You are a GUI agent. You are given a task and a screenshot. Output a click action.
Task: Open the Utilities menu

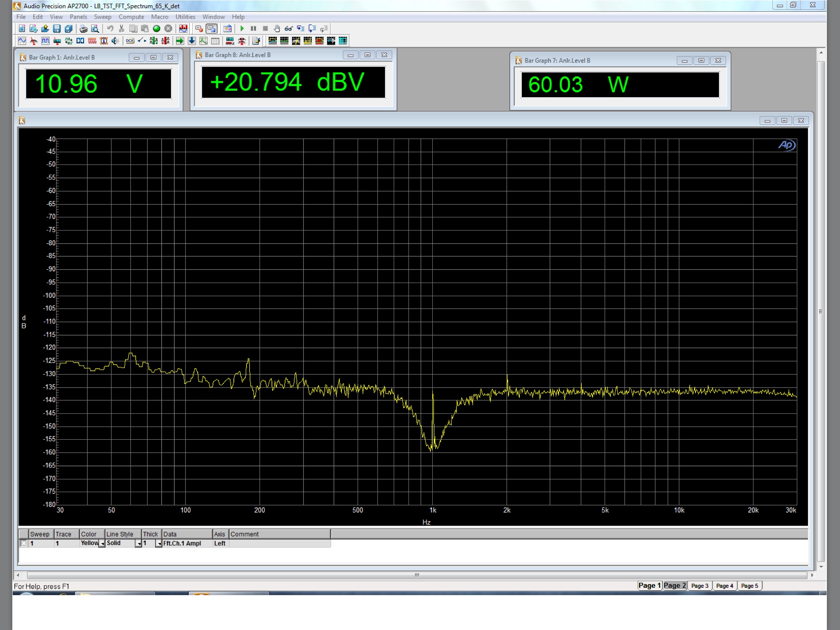(x=185, y=17)
